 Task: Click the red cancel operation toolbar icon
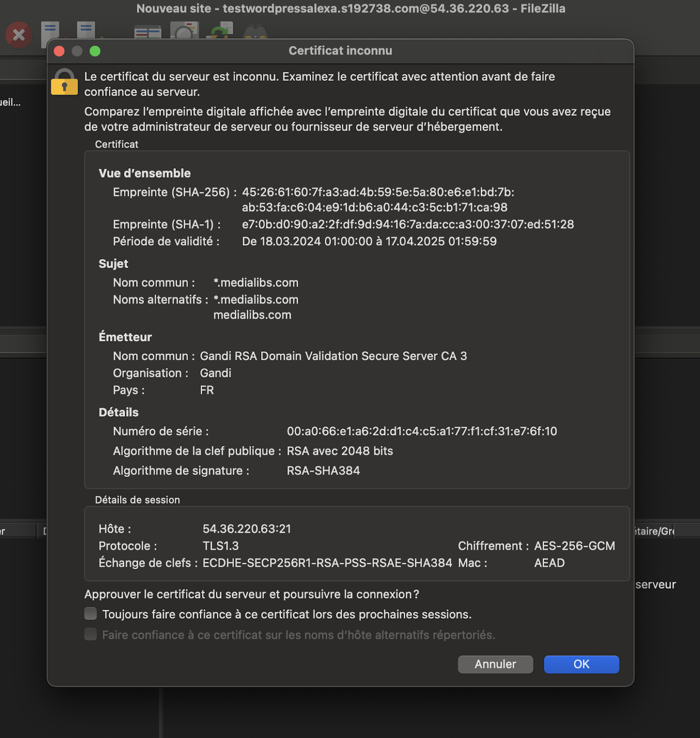pyautogui.click(x=19, y=35)
